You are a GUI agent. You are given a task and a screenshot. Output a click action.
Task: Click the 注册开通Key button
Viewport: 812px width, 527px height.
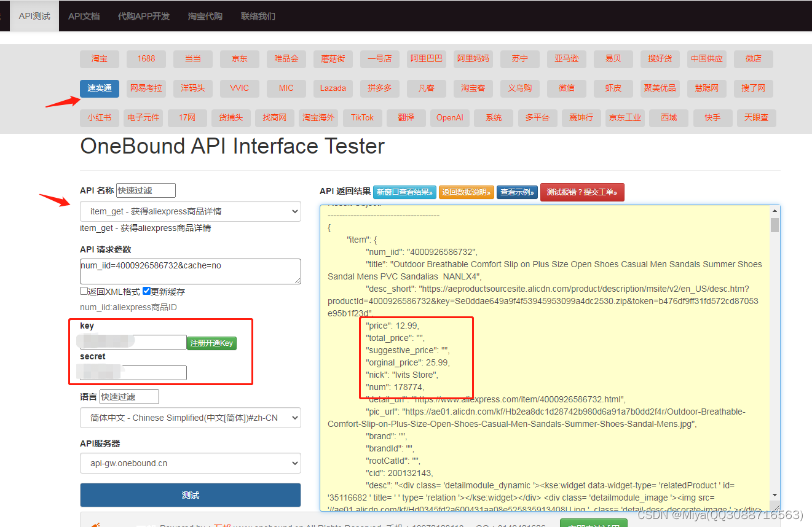click(x=211, y=343)
